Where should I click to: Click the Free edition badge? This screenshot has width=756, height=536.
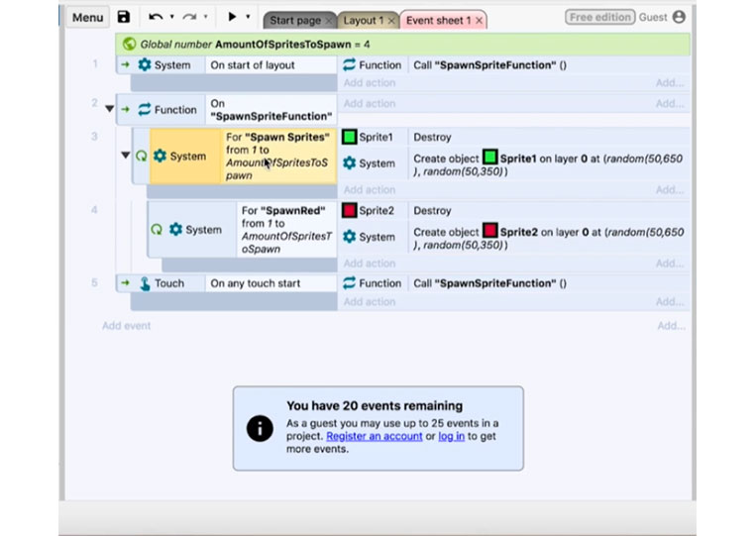[599, 18]
